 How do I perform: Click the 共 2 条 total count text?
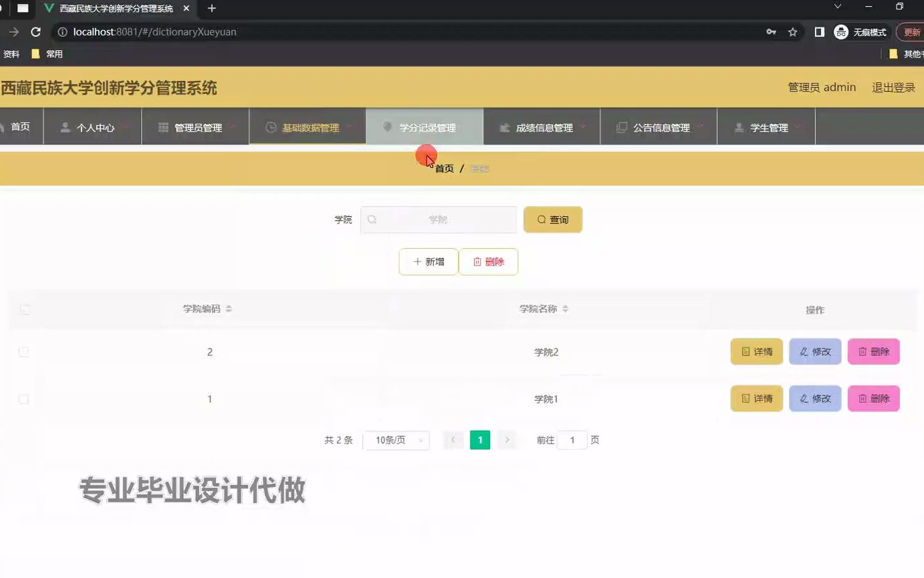pyautogui.click(x=338, y=440)
